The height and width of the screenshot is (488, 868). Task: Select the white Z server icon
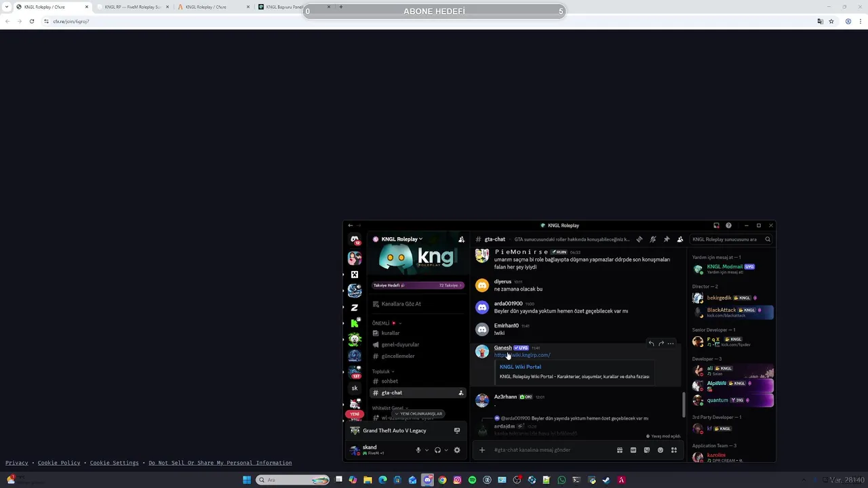[355, 307]
